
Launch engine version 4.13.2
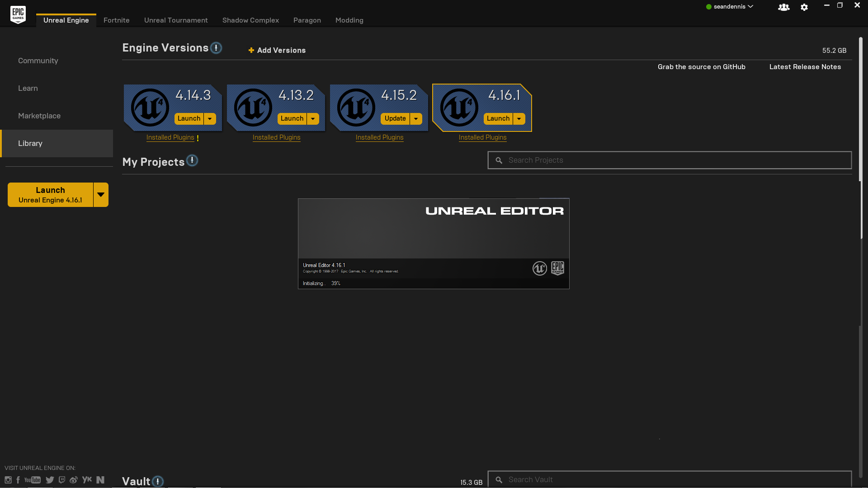coord(292,119)
